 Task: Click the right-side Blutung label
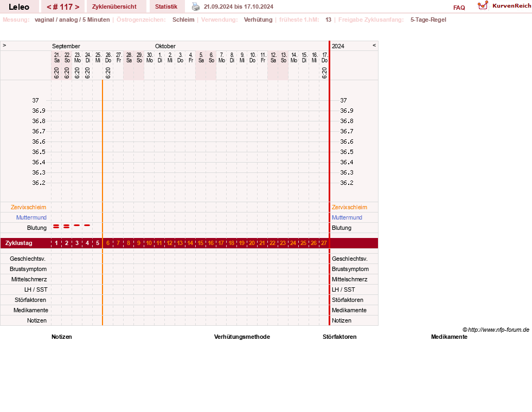coord(342,228)
